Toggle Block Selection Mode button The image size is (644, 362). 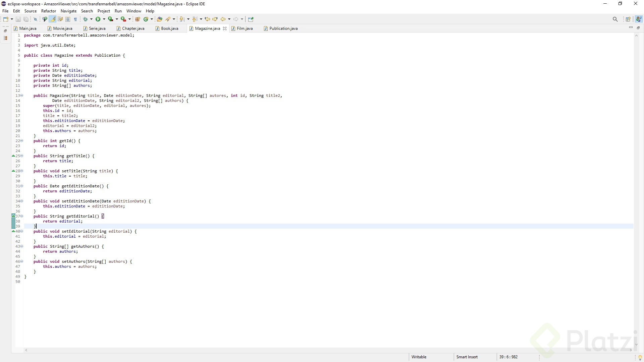click(x=68, y=19)
